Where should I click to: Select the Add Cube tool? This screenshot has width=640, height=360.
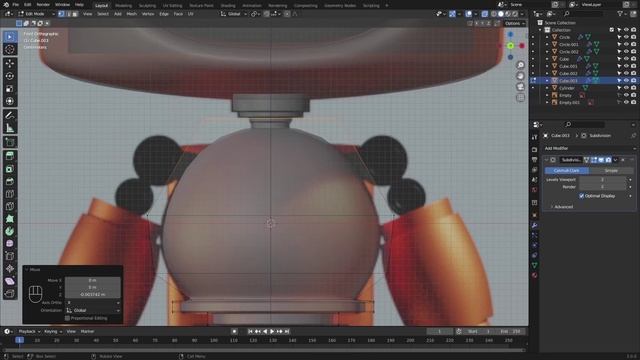[x=10, y=142]
